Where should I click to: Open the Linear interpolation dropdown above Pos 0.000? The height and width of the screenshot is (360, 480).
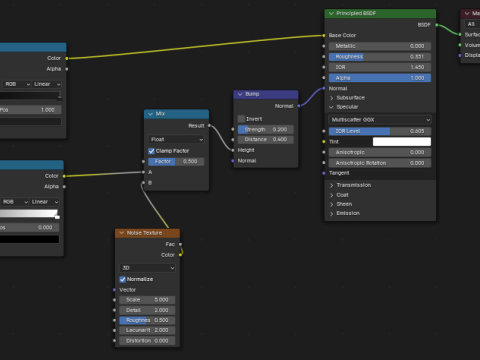[45, 202]
